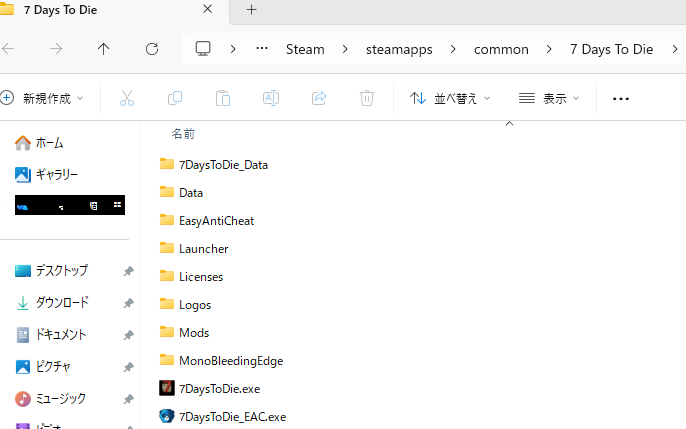
Task: Open ダウンロード in the sidebar
Action: click(62, 303)
